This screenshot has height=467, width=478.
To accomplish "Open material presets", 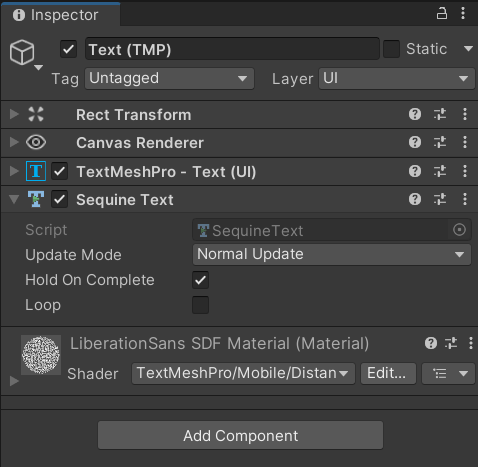I will (451, 343).
